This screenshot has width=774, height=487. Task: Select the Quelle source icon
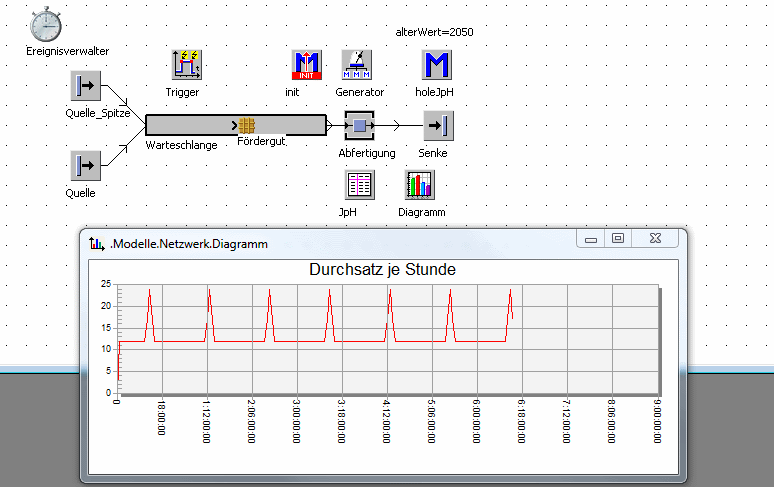pos(85,165)
